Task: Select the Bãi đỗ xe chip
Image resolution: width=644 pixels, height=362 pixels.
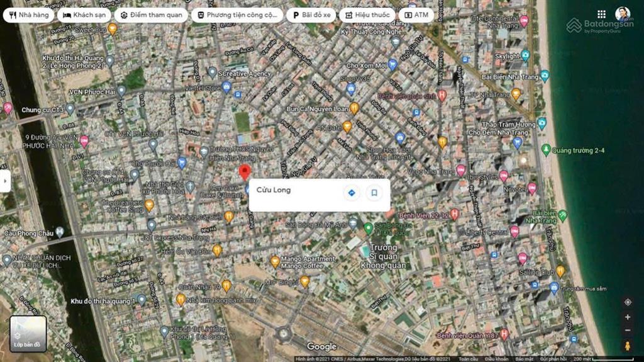Action: 311,14
